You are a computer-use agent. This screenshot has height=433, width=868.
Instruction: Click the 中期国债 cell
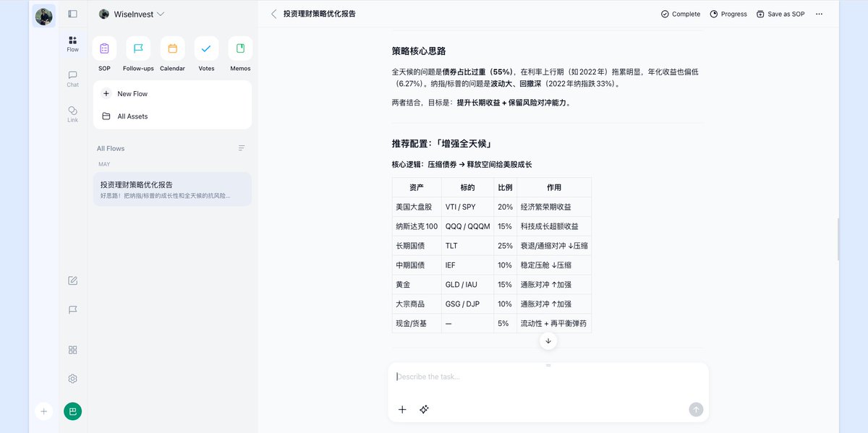[417, 265]
